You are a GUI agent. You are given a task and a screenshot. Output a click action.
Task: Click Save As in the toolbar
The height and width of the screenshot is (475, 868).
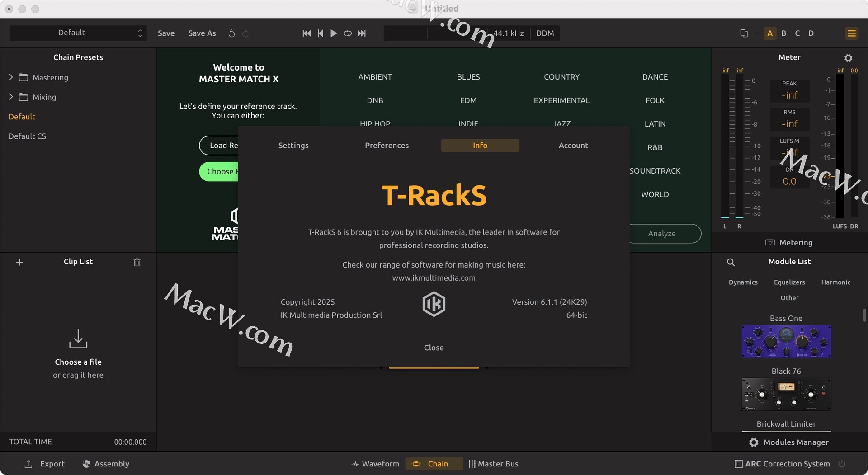tap(202, 33)
